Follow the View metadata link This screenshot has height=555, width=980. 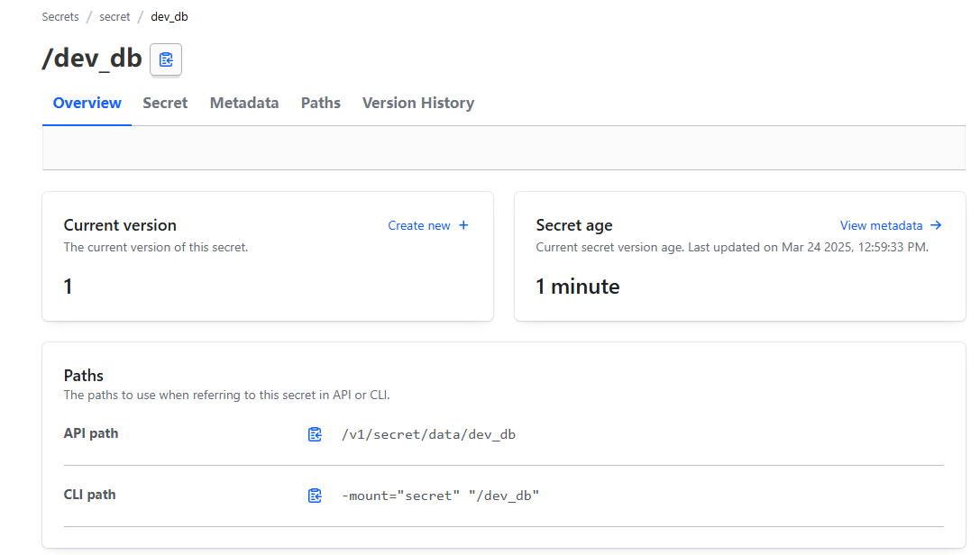pos(881,225)
